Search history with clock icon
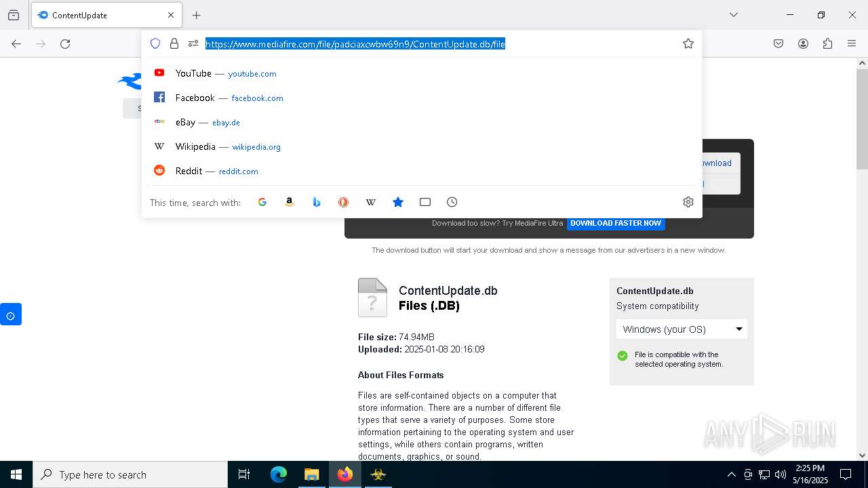 point(452,202)
